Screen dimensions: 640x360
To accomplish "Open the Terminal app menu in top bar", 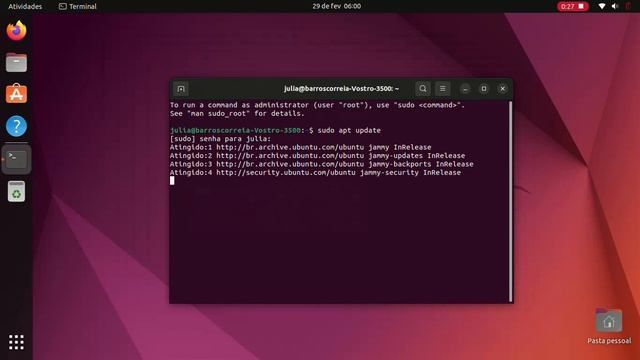I will [78, 6].
